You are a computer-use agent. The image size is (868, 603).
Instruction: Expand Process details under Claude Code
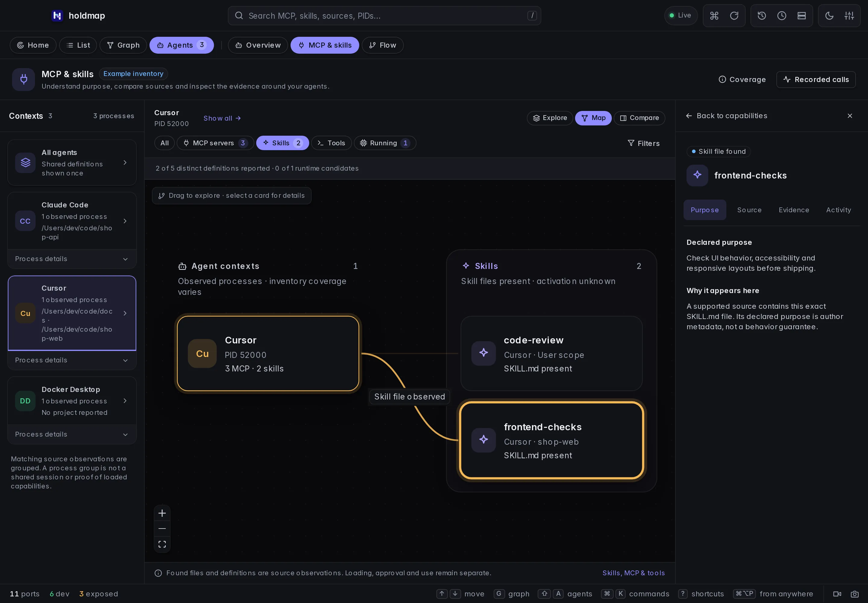(72, 259)
